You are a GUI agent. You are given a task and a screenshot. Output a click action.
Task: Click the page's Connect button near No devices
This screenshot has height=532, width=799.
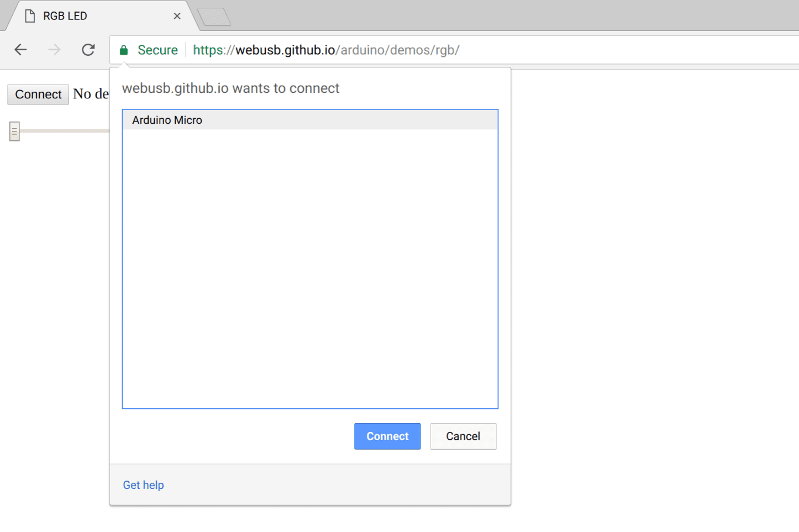click(x=38, y=94)
